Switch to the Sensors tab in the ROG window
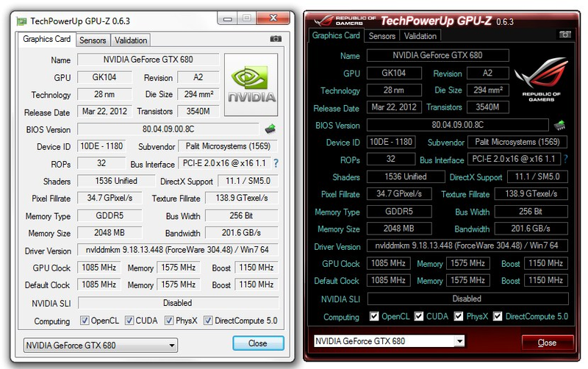The width and height of the screenshot is (588, 369). [x=381, y=36]
